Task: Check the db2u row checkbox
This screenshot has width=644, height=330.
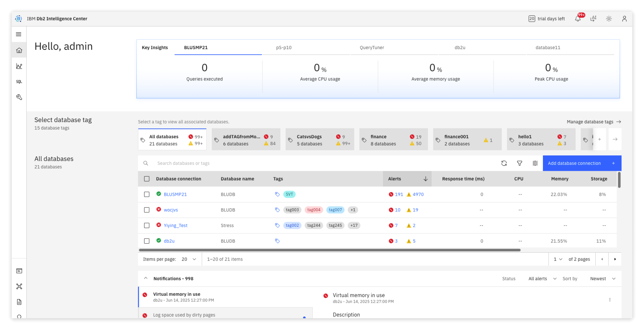Action: (x=147, y=241)
